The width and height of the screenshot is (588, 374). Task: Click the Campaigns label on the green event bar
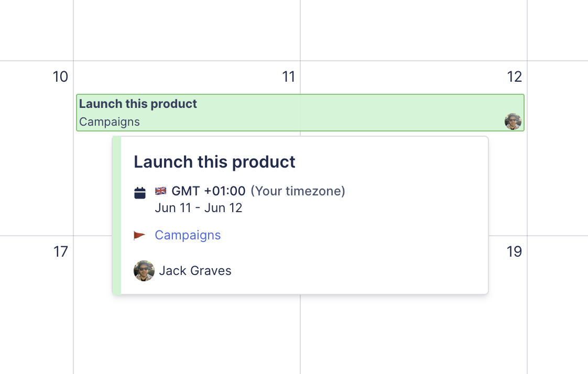pyautogui.click(x=110, y=122)
